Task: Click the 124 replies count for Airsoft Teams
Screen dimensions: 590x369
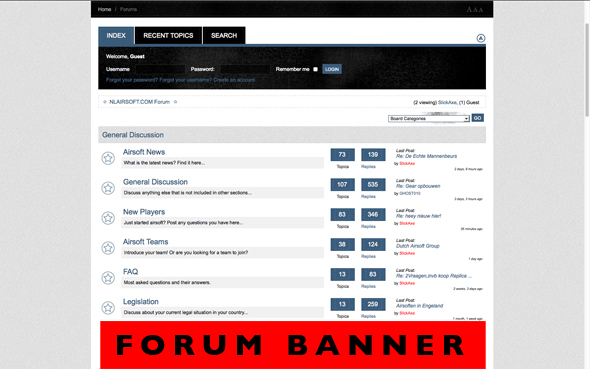Action: pos(373,244)
